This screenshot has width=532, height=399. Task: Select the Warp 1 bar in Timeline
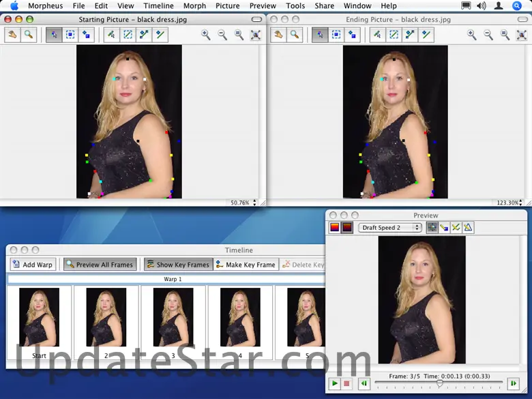click(166, 279)
